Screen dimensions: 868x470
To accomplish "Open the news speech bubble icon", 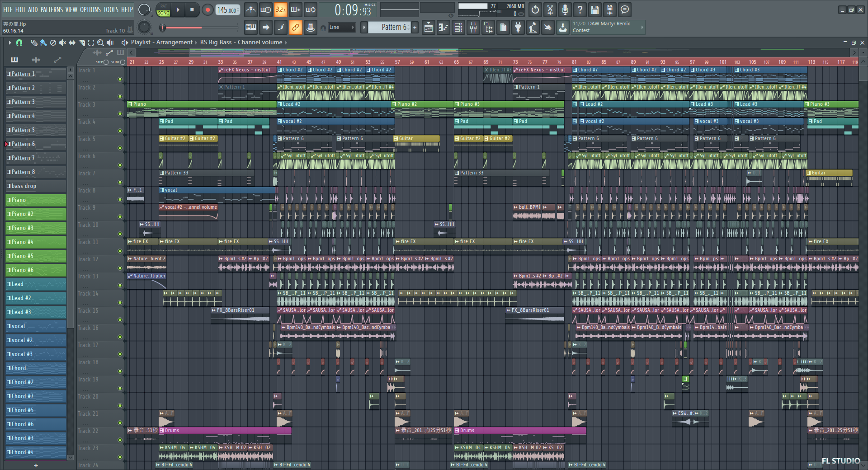I will click(x=625, y=9).
